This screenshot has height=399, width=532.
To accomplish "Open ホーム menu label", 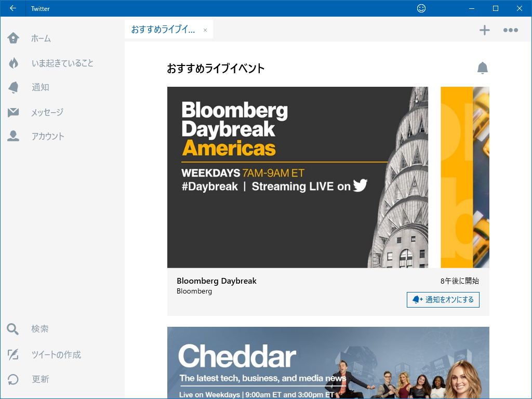I will 41,38.
